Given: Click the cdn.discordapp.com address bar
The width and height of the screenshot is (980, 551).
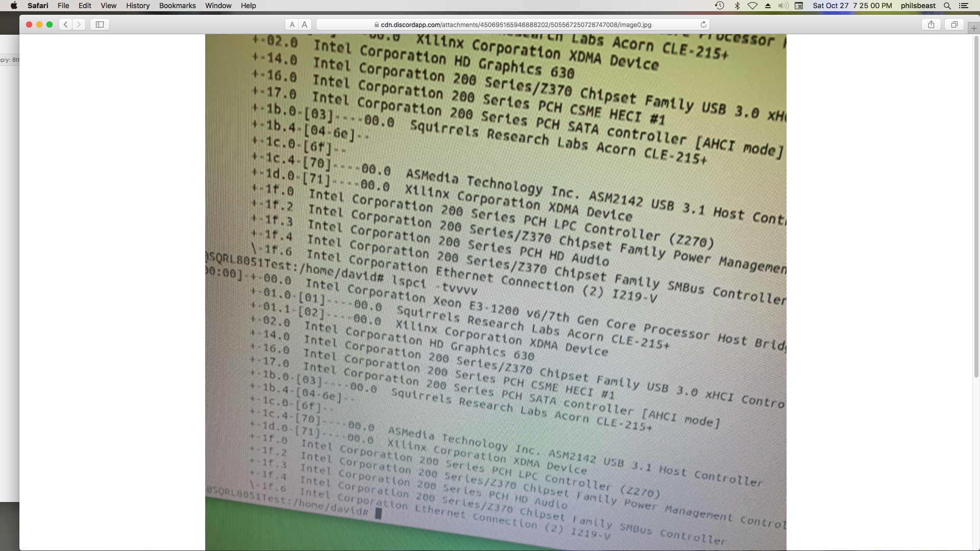Looking at the screenshot, I should tap(513, 24).
